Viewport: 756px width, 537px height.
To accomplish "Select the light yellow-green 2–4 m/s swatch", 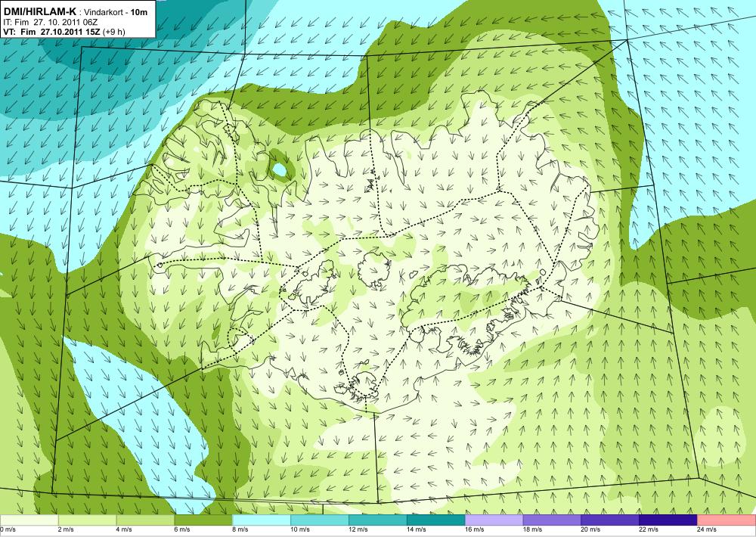I will (x=87, y=520).
